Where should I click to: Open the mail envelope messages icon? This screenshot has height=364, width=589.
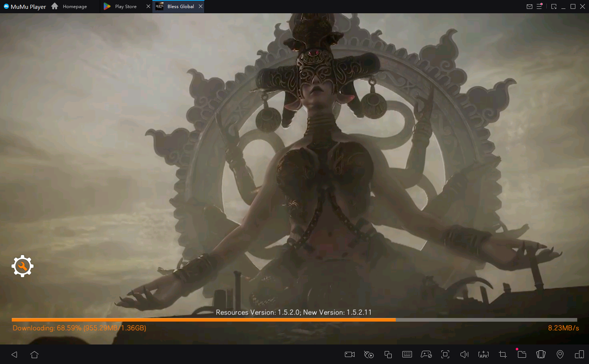click(x=529, y=6)
